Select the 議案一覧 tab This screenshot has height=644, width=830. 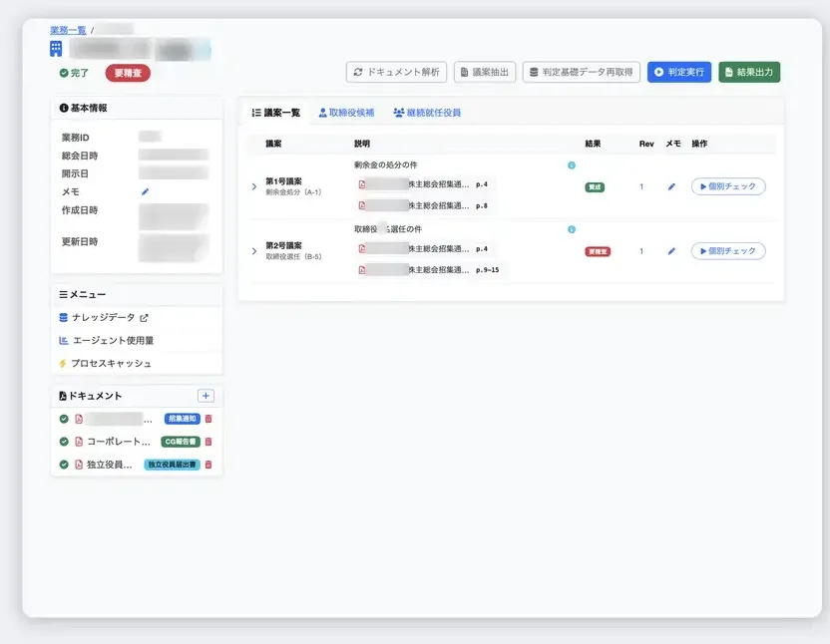click(275, 113)
